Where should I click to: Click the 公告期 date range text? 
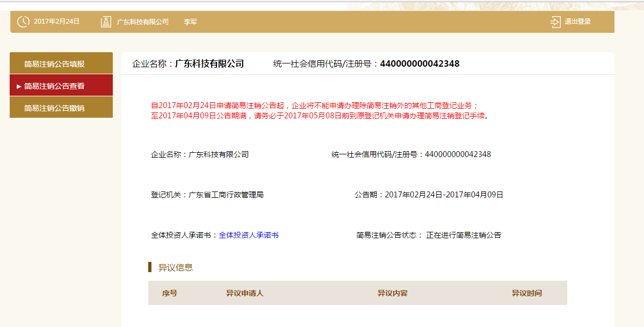coord(444,195)
